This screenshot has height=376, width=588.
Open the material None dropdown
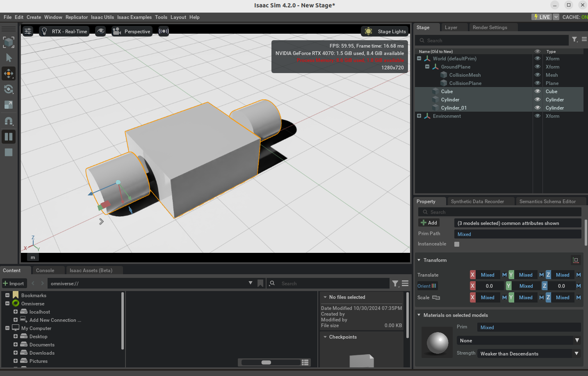click(x=519, y=340)
